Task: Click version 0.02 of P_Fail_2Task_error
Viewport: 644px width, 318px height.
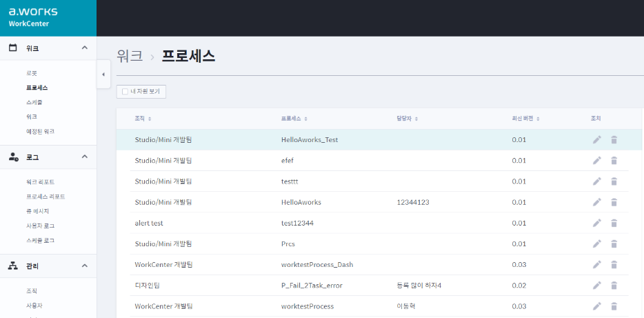Action: [519, 286]
